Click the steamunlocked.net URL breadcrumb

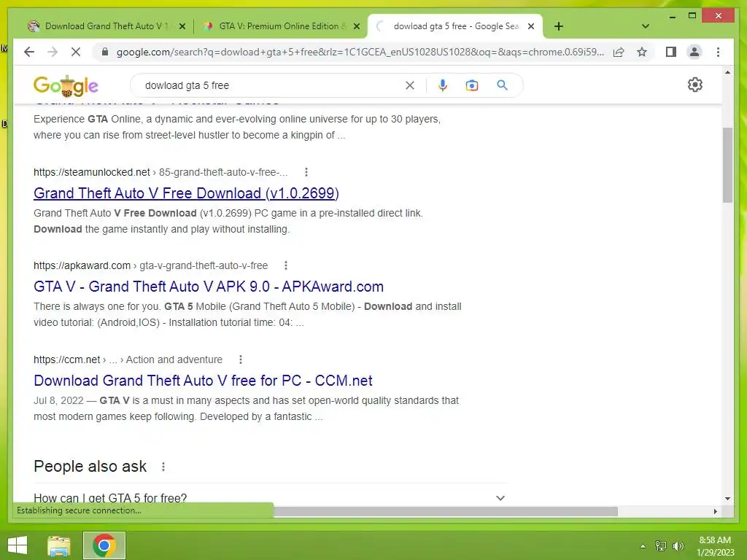160,172
